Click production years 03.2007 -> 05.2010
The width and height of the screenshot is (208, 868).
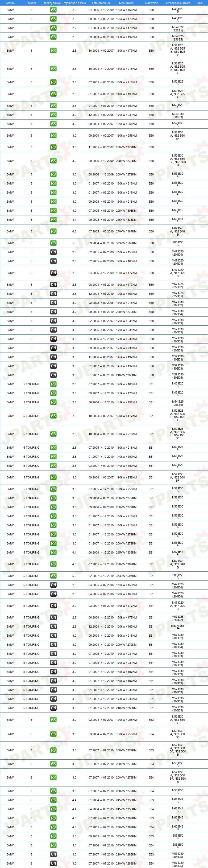tap(101, 605)
